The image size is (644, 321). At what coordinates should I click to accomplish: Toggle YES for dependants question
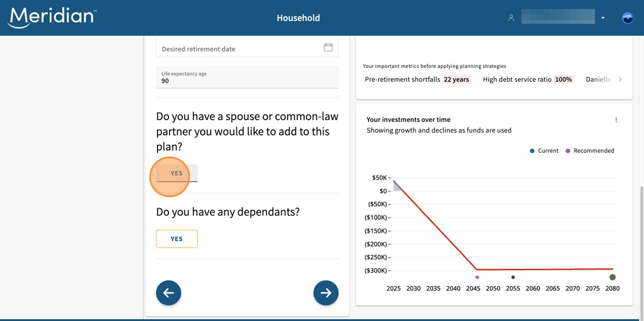[x=177, y=239]
